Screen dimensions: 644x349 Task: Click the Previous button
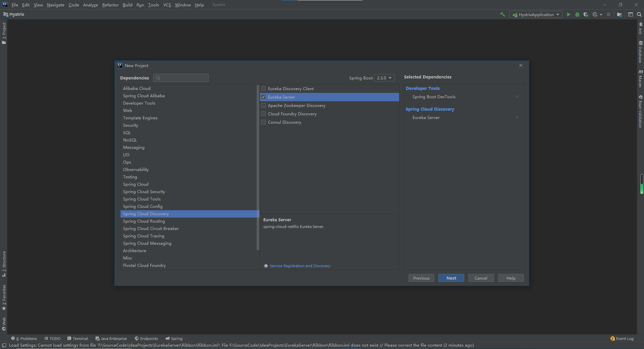click(x=421, y=278)
